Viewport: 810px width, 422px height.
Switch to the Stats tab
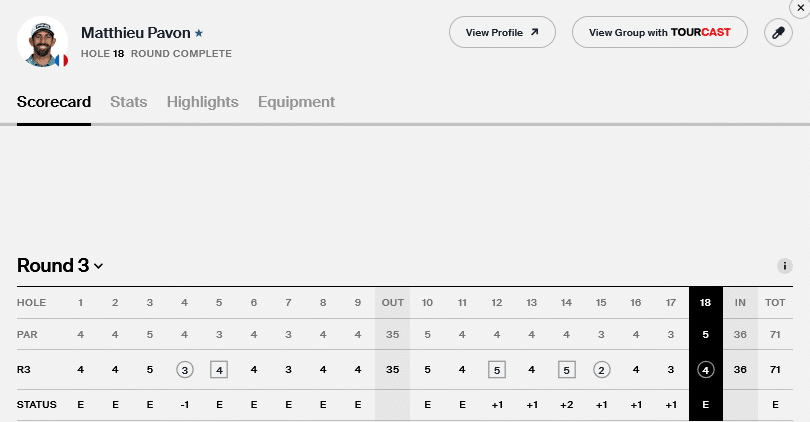click(x=129, y=102)
